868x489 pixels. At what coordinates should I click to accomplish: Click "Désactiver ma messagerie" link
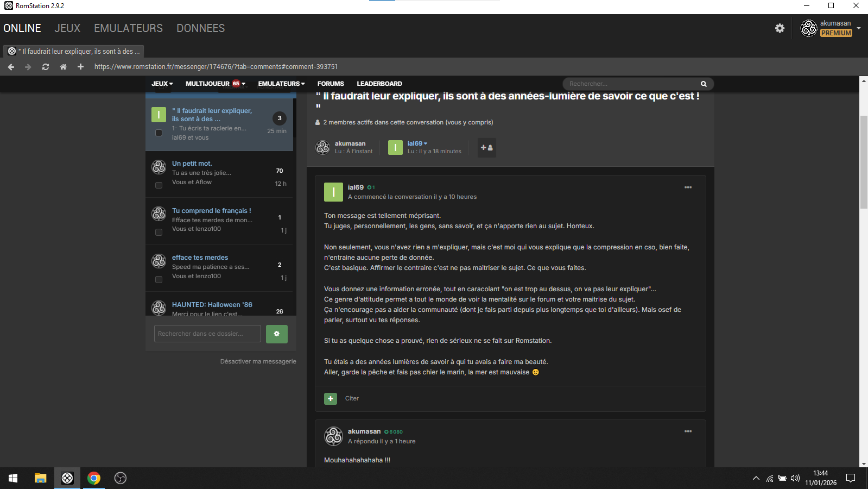[x=258, y=361]
